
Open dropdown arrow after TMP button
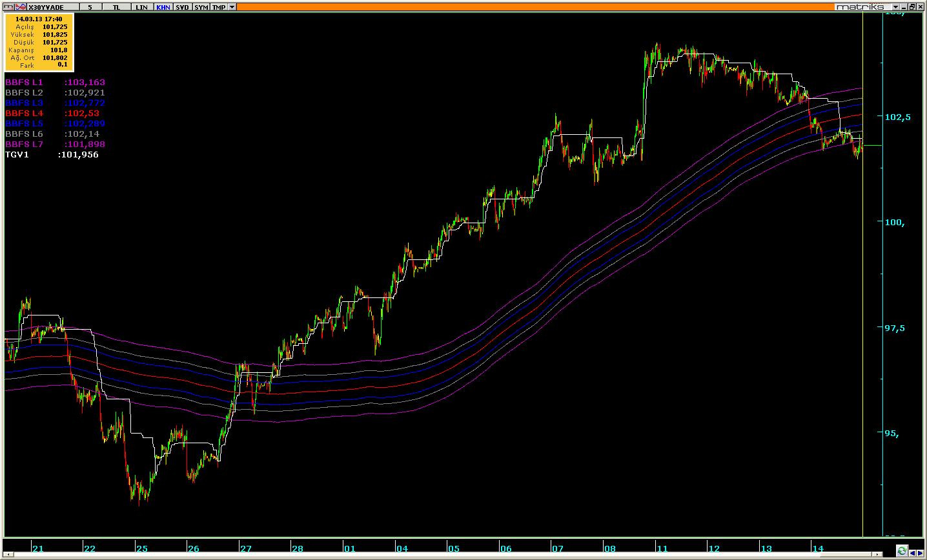tap(232, 7)
